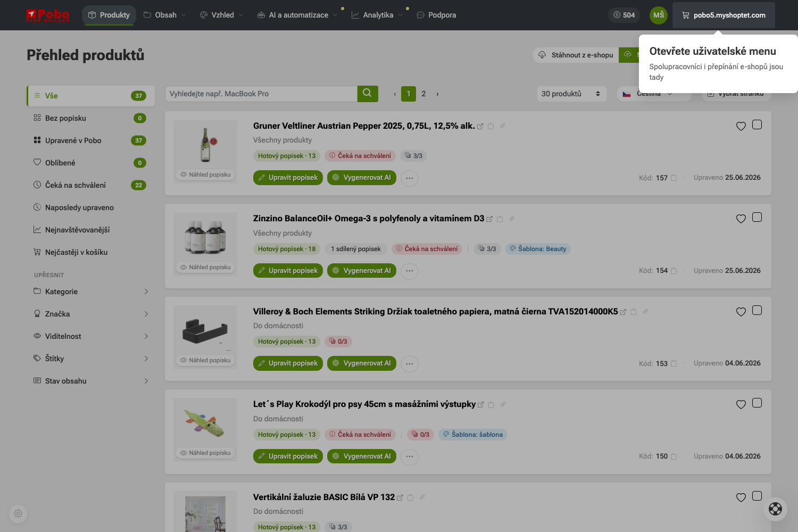Tick the Villeroy & Boch product checkbox
The width and height of the screenshot is (798, 532).
(x=757, y=310)
